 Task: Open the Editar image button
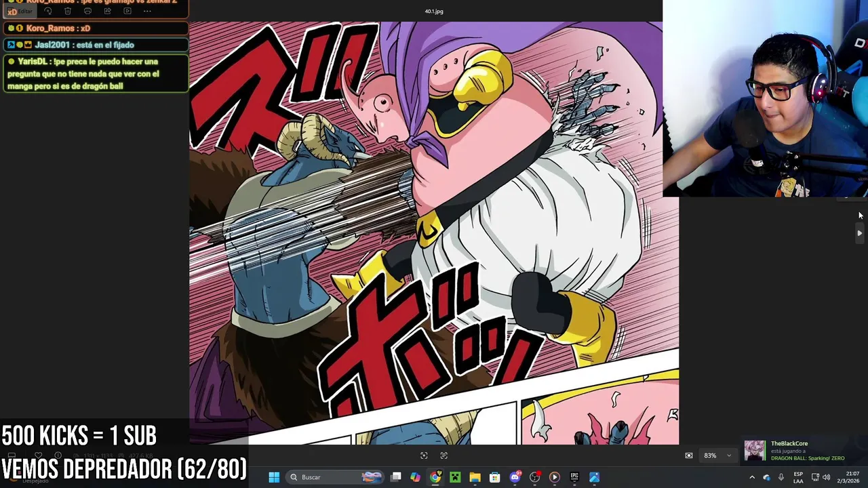20,12
